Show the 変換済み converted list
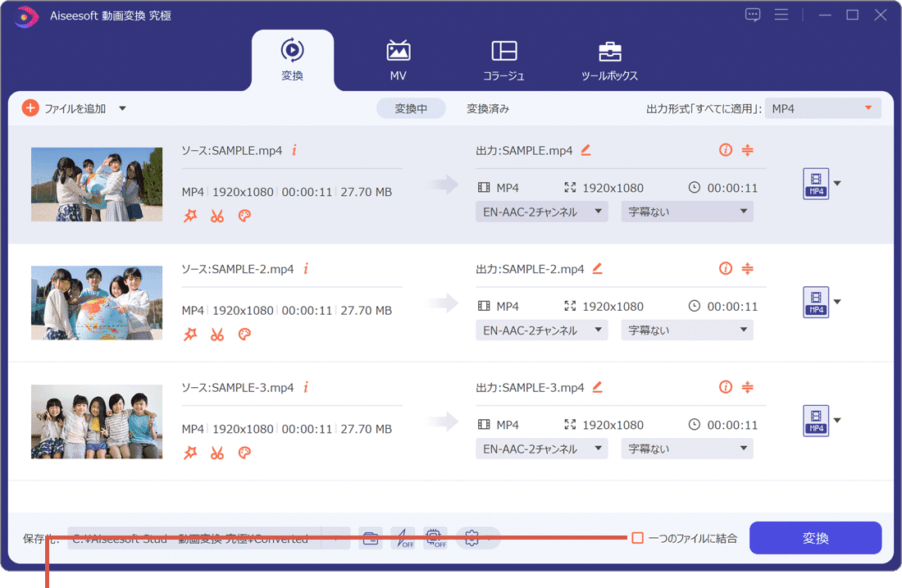The height and width of the screenshot is (588, 902). click(x=488, y=108)
